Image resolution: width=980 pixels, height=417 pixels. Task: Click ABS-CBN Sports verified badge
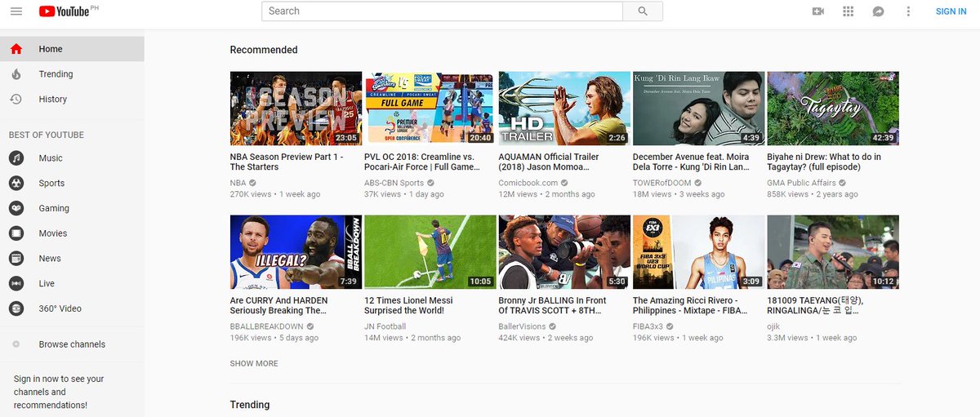click(430, 183)
